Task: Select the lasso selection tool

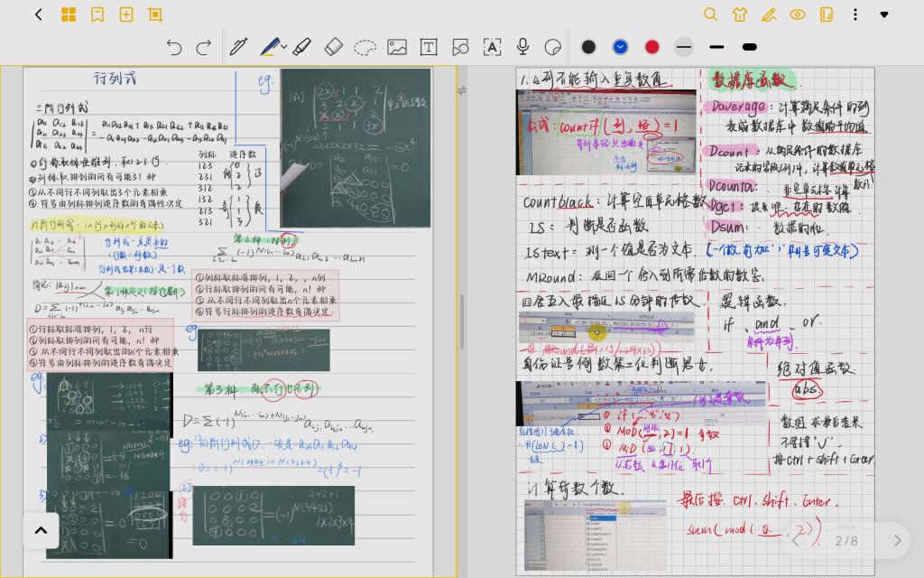Action: (x=365, y=47)
